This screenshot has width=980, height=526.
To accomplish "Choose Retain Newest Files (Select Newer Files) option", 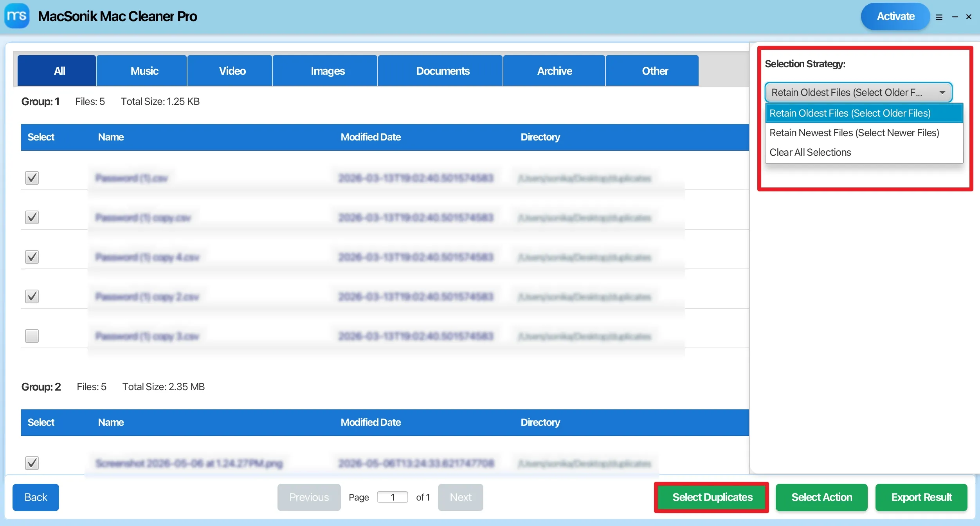I will coord(864,133).
